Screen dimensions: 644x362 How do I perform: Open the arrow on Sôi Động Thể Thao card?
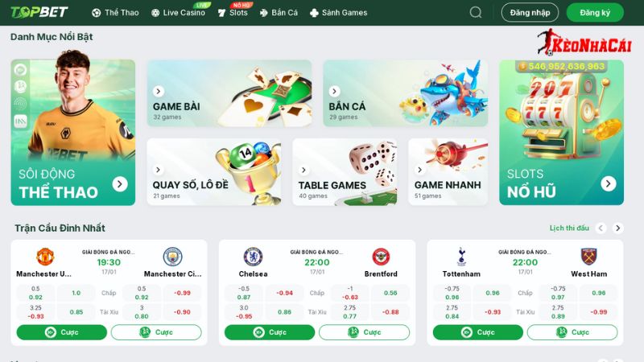pos(120,184)
